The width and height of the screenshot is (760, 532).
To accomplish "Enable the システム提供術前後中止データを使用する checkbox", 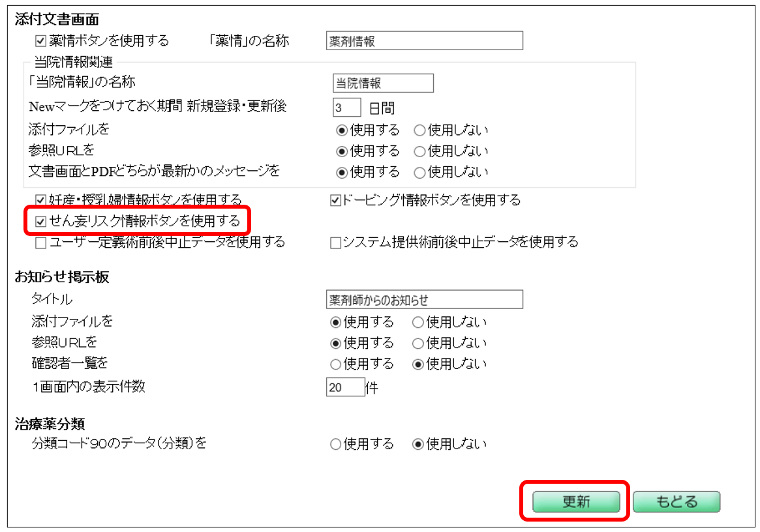I will 336,243.
